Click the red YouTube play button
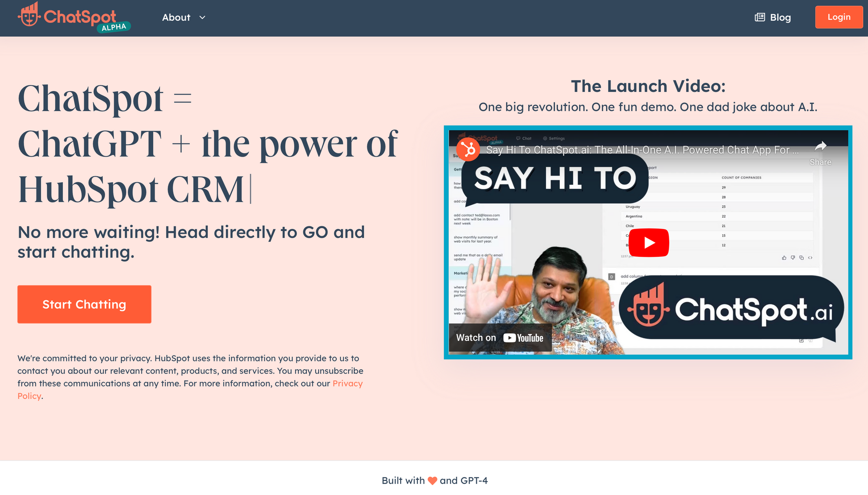The image size is (868, 495). point(649,243)
